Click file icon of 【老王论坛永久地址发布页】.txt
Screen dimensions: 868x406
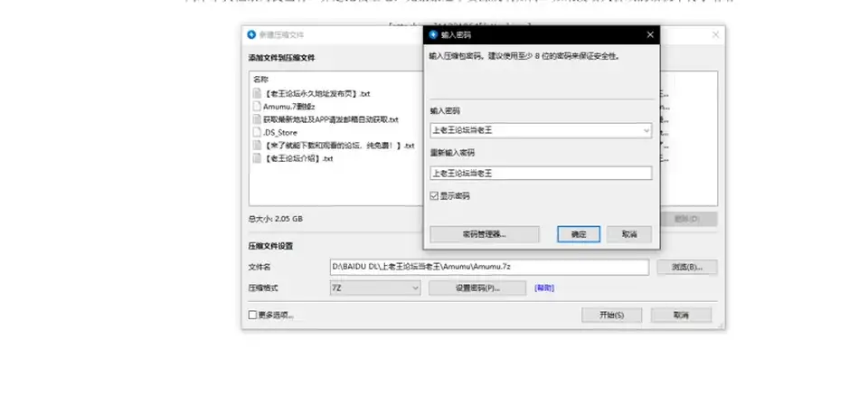coord(256,93)
